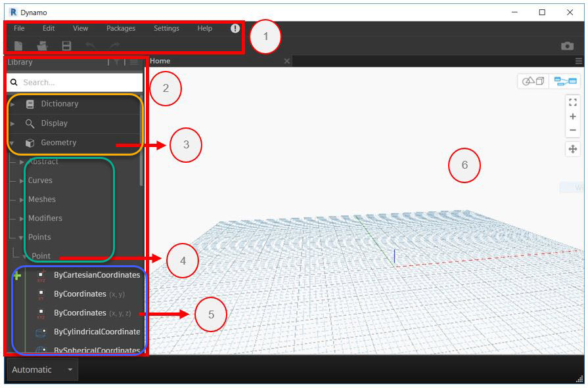Open the Automatic run mode dropdown

tap(42, 370)
